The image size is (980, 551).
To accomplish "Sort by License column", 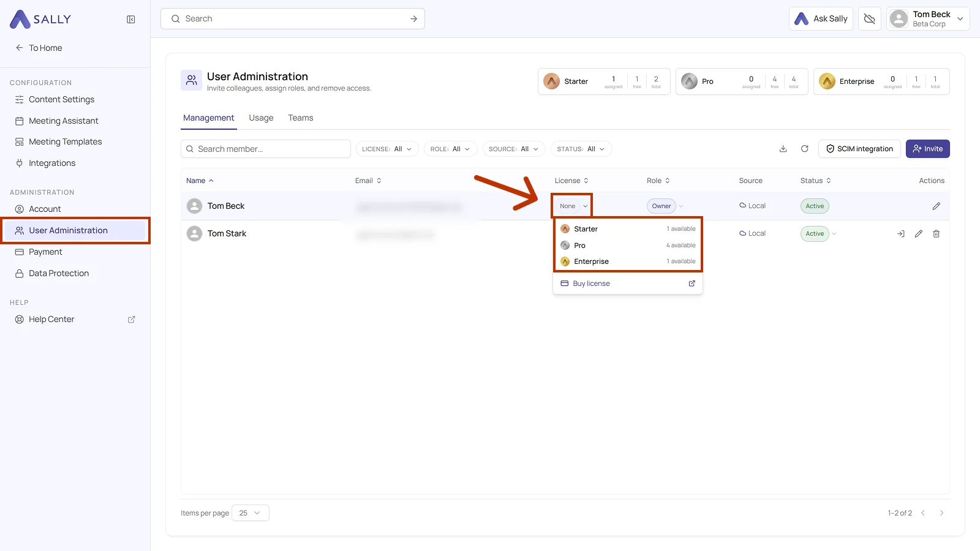I will (571, 181).
